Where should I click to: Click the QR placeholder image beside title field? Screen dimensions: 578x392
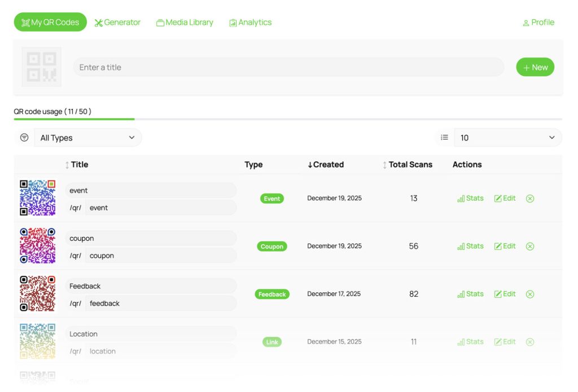41,67
